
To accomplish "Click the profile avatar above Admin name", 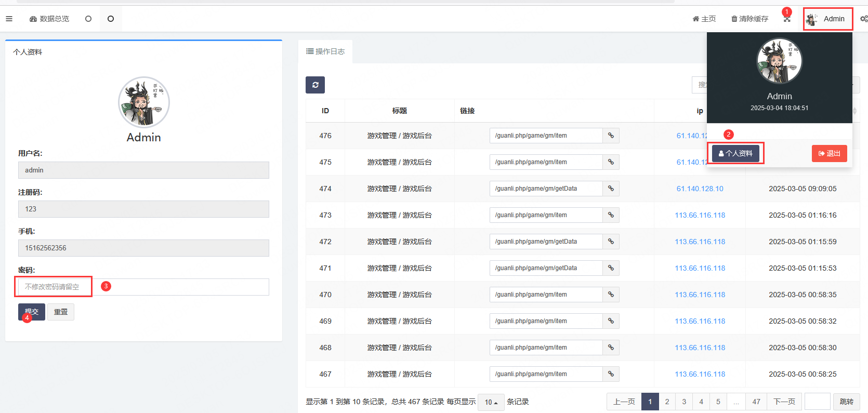I will pos(144,102).
